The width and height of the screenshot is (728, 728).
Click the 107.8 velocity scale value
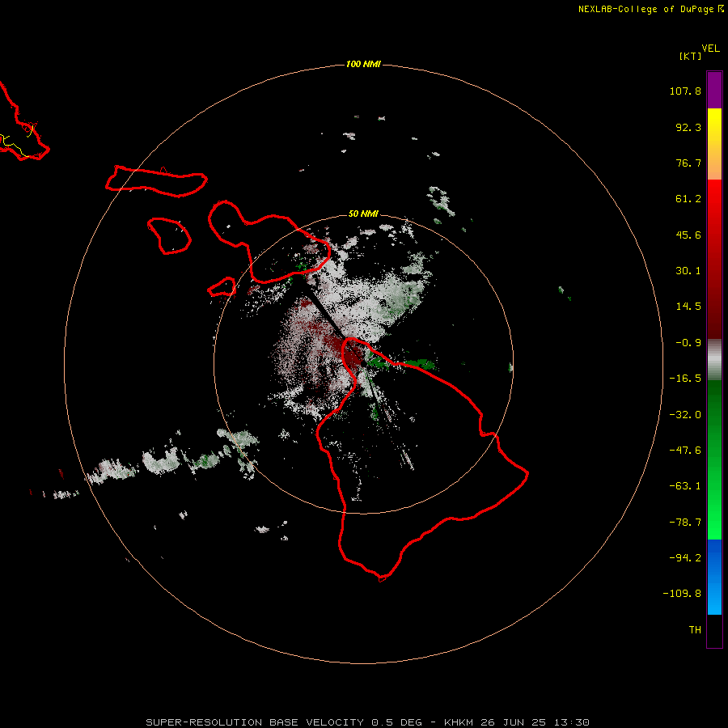[685, 91]
